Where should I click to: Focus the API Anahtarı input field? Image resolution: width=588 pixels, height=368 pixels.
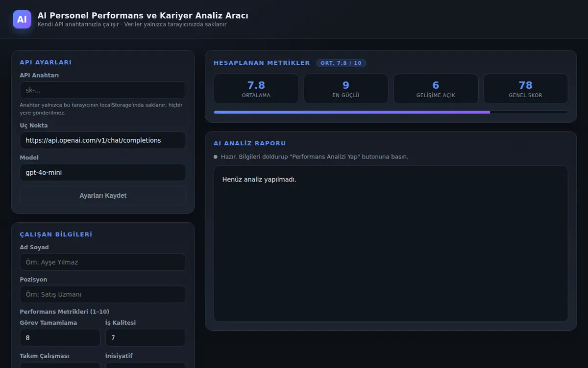pos(103,90)
